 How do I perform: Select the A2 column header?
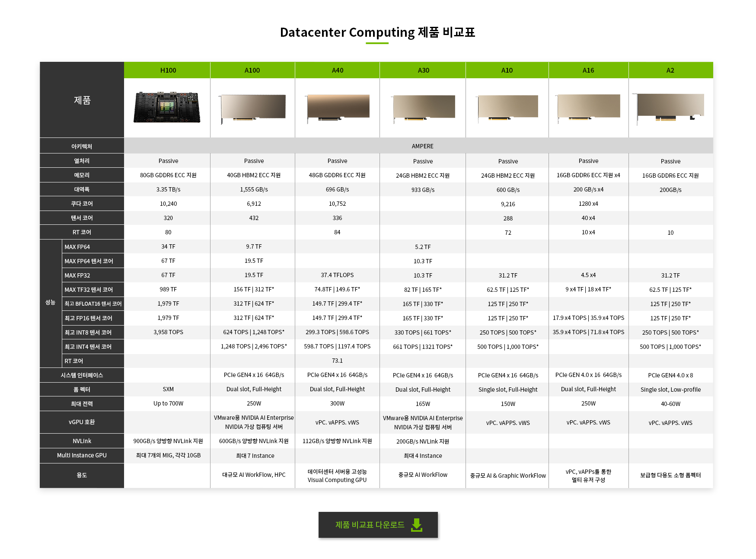[x=670, y=70]
